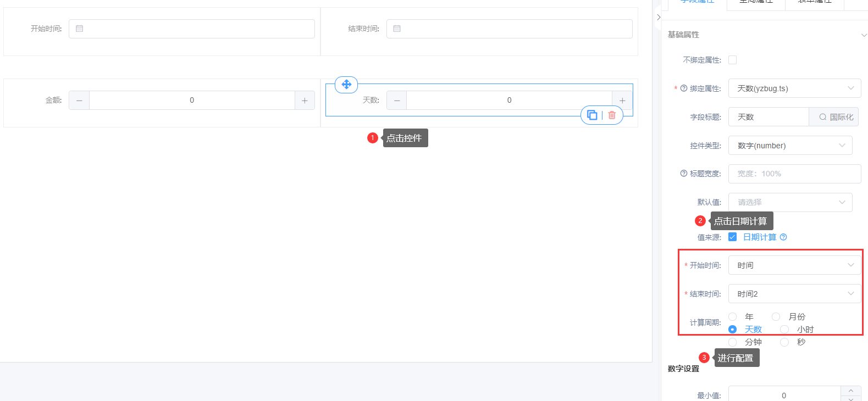The height and width of the screenshot is (401, 868).
Task: Click the 最小值 number input
Action: point(784,395)
